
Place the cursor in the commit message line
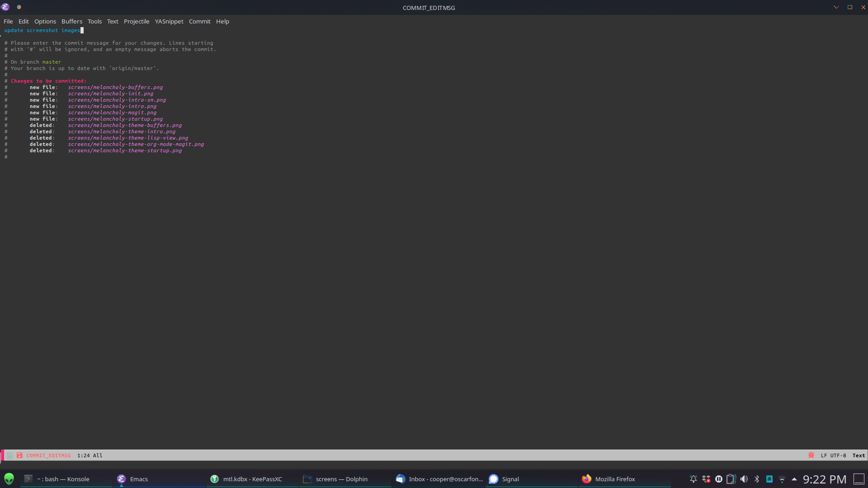coord(42,30)
